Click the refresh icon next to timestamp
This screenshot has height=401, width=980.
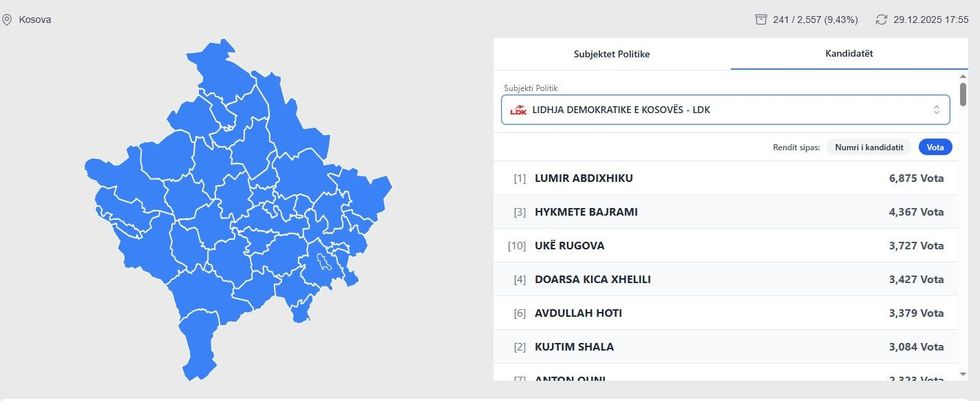pos(881,19)
